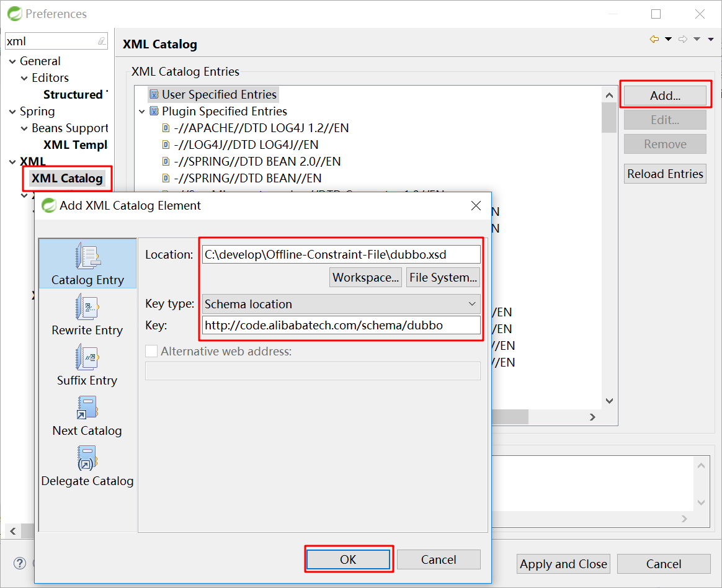Click the File System... button
This screenshot has height=588, width=722.
pos(443,278)
